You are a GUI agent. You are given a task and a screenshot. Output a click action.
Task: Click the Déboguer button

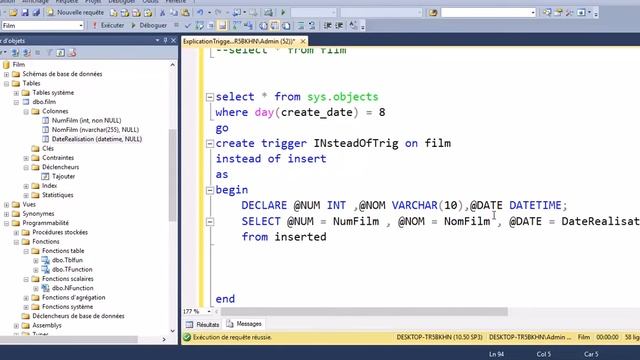[x=149, y=25]
